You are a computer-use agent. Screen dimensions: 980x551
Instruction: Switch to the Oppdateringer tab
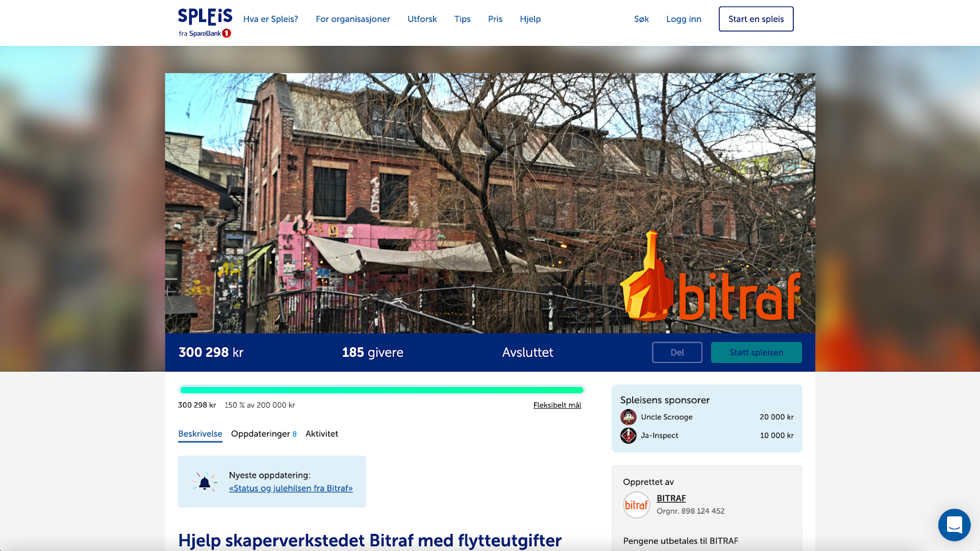[x=263, y=433]
